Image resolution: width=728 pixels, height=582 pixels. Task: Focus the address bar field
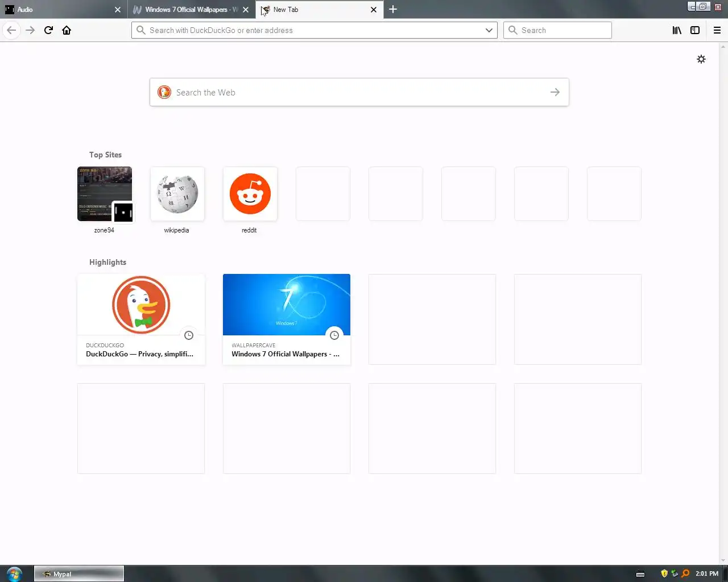[315, 30]
